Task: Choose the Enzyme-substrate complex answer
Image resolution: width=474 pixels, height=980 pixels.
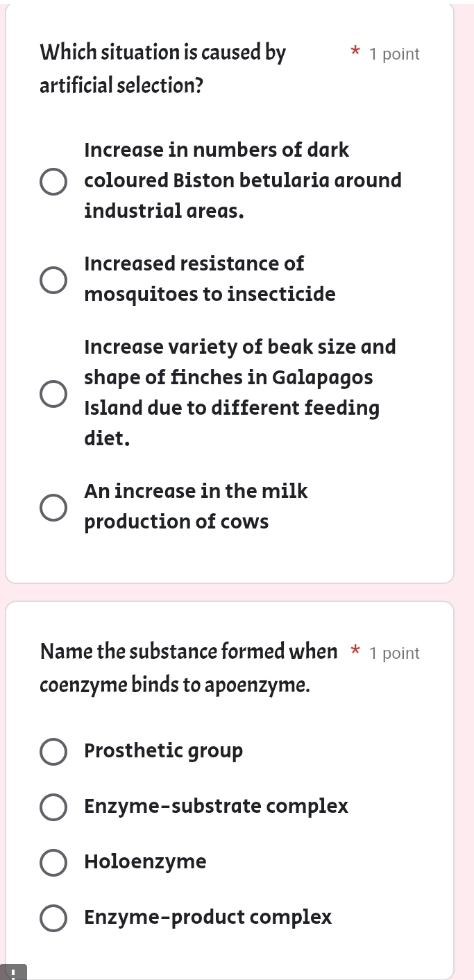Action: tap(53, 807)
